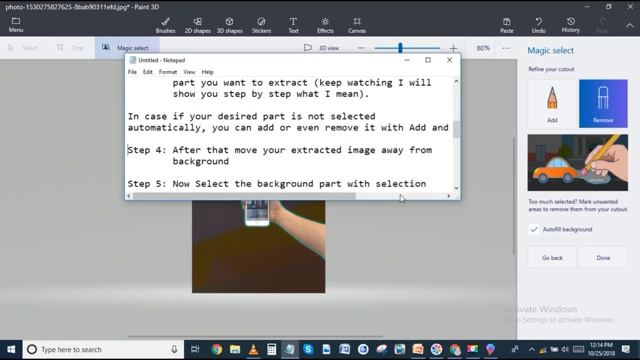Open Task View from the taskbar
The width and height of the screenshot is (640, 360).
coord(195,349)
